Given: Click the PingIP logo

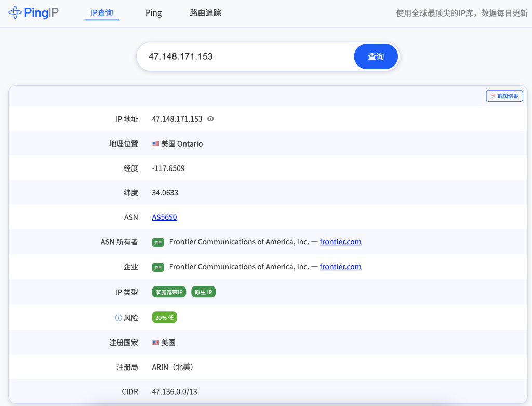Looking at the screenshot, I should [33, 12].
